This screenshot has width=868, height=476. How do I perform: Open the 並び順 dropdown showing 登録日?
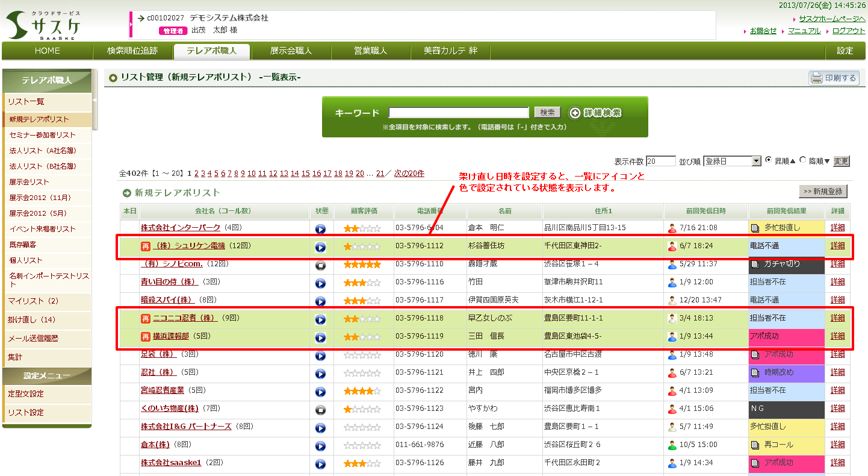pos(732,161)
